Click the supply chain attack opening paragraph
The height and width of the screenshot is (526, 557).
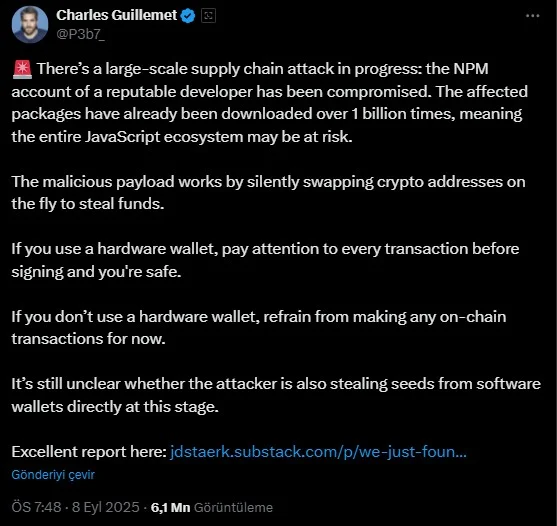tap(270, 103)
